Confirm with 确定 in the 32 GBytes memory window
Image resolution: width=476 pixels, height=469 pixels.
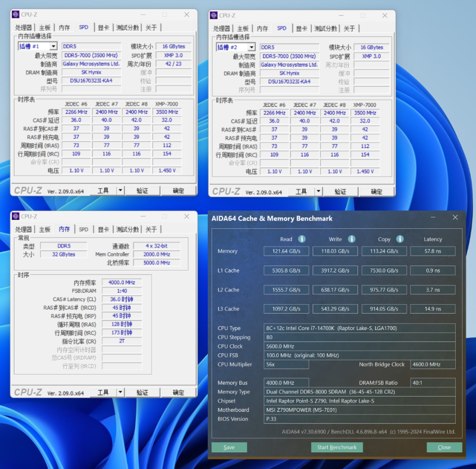pos(178,392)
